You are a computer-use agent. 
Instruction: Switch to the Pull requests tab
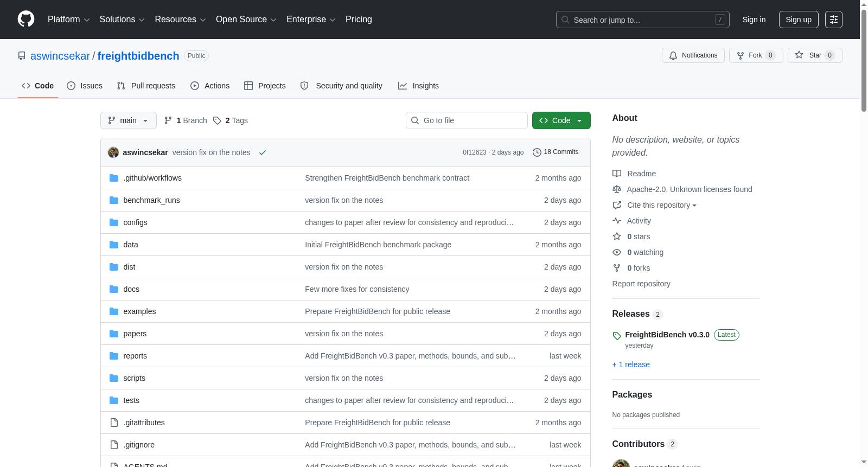[146, 86]
